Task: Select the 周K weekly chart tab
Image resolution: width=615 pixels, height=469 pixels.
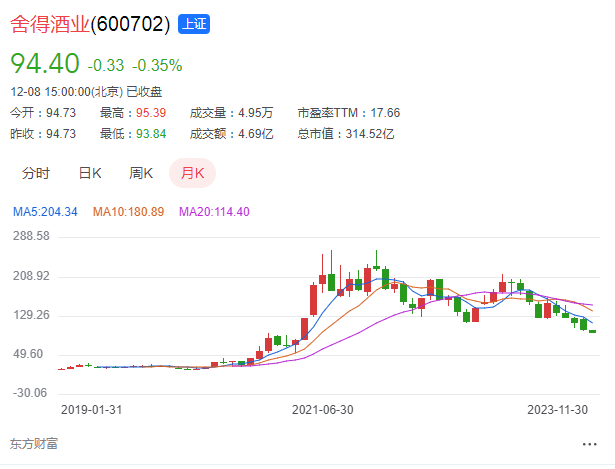Action: click(x=141, y=173)
